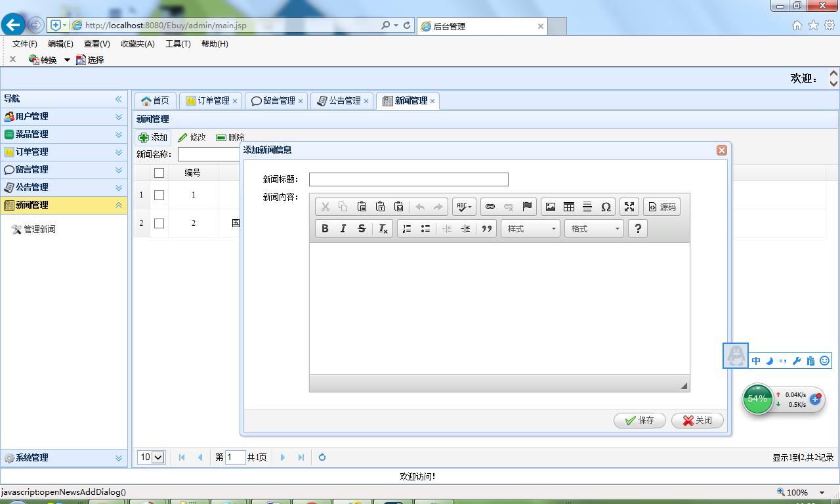Open the 工具(T) menu

click(x=178, y=44)
